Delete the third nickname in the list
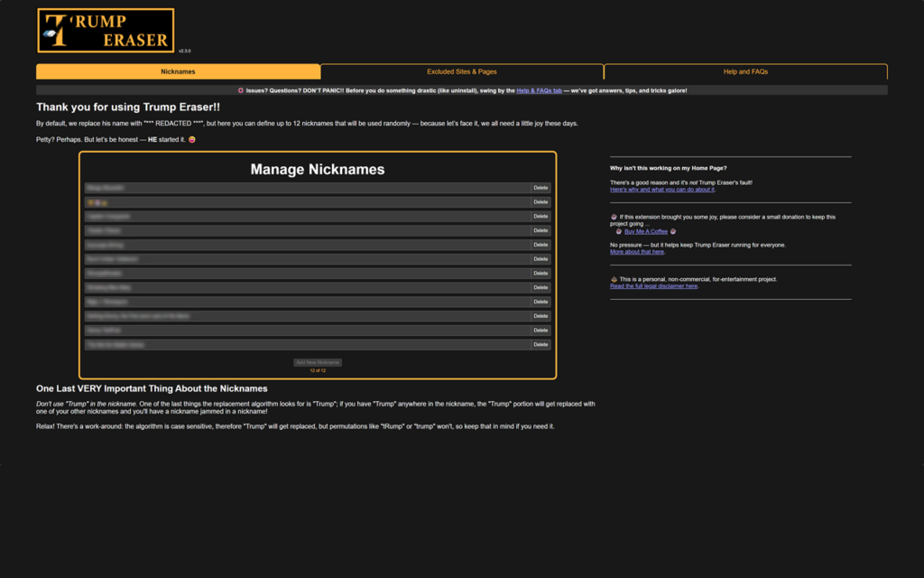 pos(541,217)
